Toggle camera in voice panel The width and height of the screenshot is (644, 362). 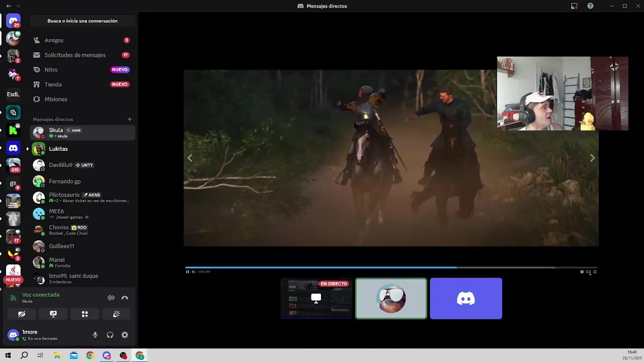coord(22,314)
